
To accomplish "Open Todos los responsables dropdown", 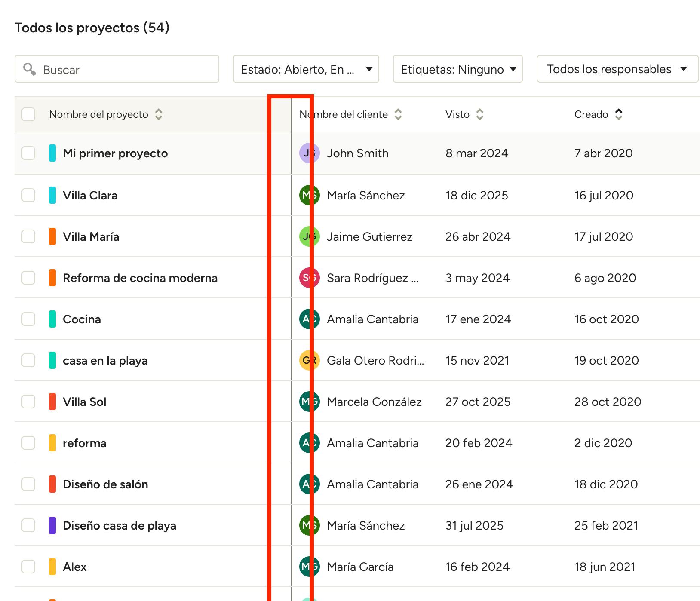I will pos(617,69).
